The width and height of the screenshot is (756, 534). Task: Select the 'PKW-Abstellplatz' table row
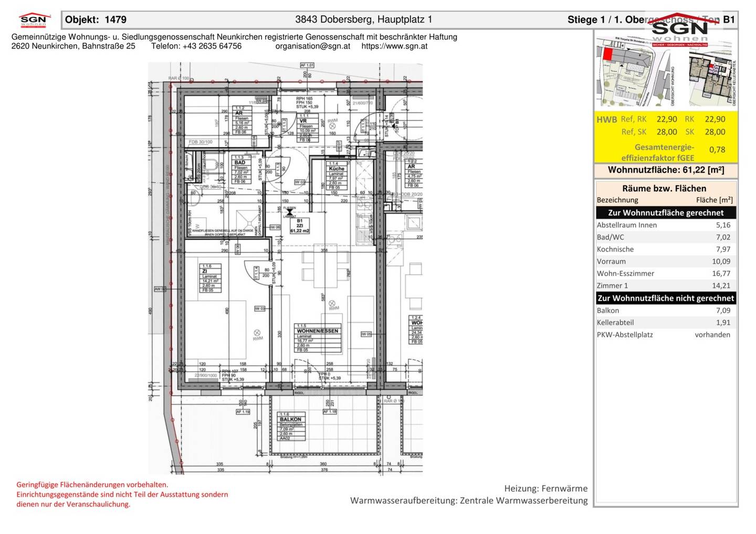pos(666,335)
